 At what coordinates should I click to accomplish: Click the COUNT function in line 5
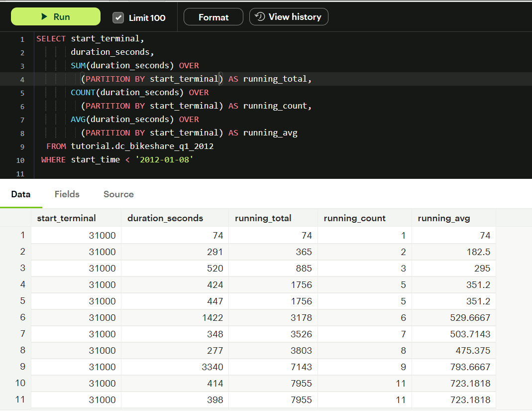[83, 92]
